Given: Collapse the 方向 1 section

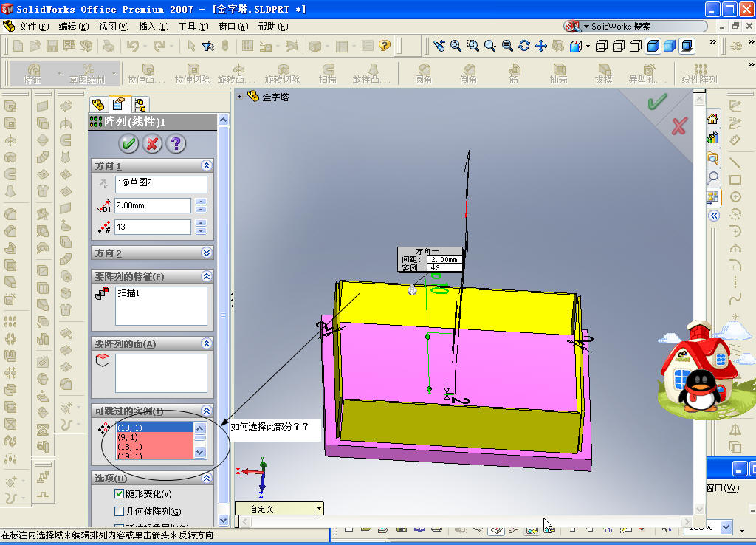Looking at the screenshot, I should click(207, 165).
